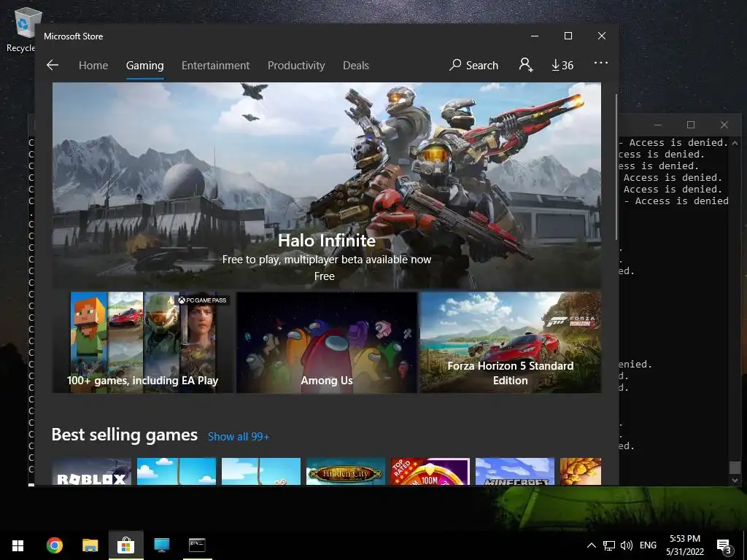Click the ENG language indicator
Image resolution: width=747 pixels, height=560 pixels.
pos(648,545)
